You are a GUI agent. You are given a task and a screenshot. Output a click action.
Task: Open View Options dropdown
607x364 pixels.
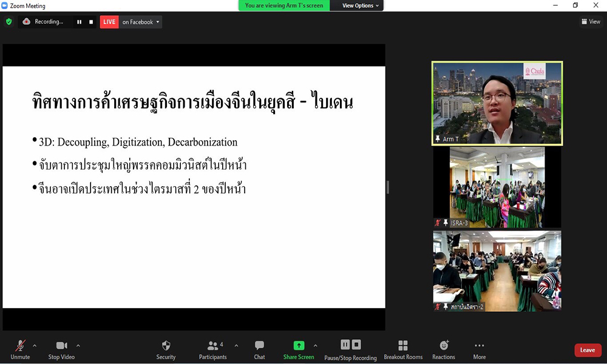(361, 5)
